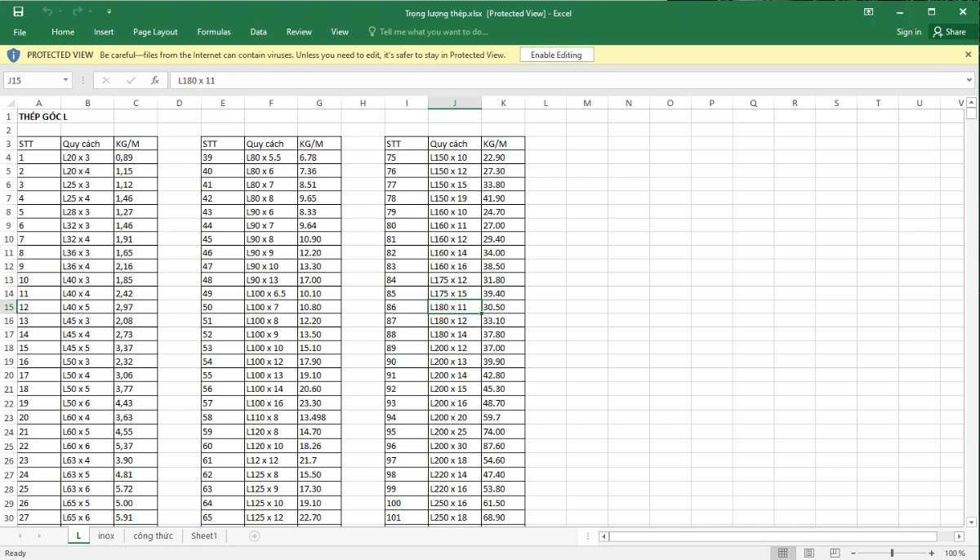This screenshot has width=980, height=560.
Task: Click the Insert Function fx icon
Action: pos(155,80)
